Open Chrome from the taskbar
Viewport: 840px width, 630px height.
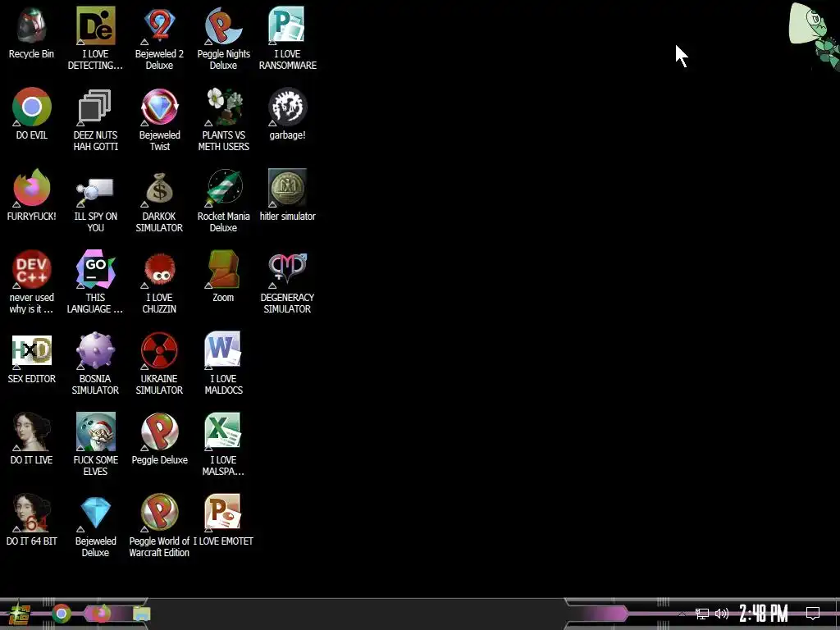61,614
